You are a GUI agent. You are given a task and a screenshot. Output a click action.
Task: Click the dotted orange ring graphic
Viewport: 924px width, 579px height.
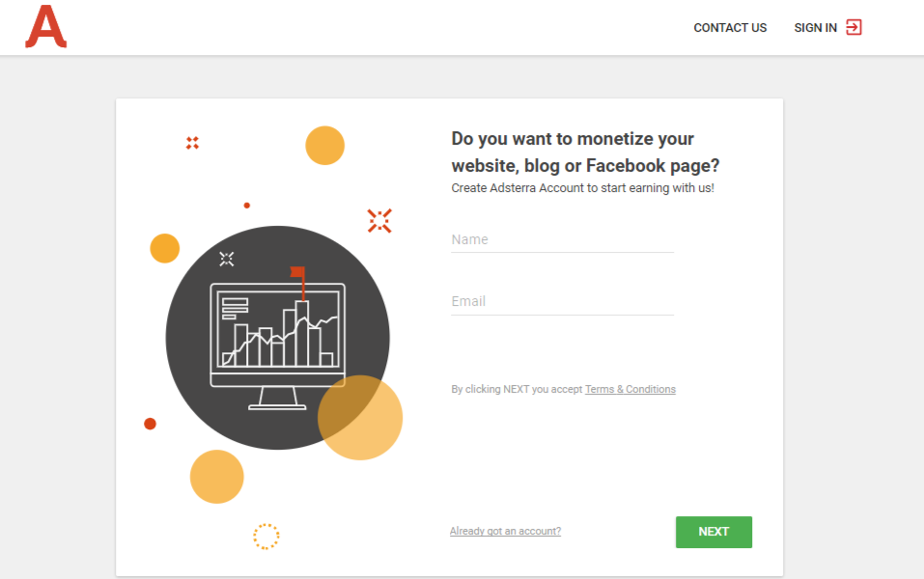click(x=266, y=537)
